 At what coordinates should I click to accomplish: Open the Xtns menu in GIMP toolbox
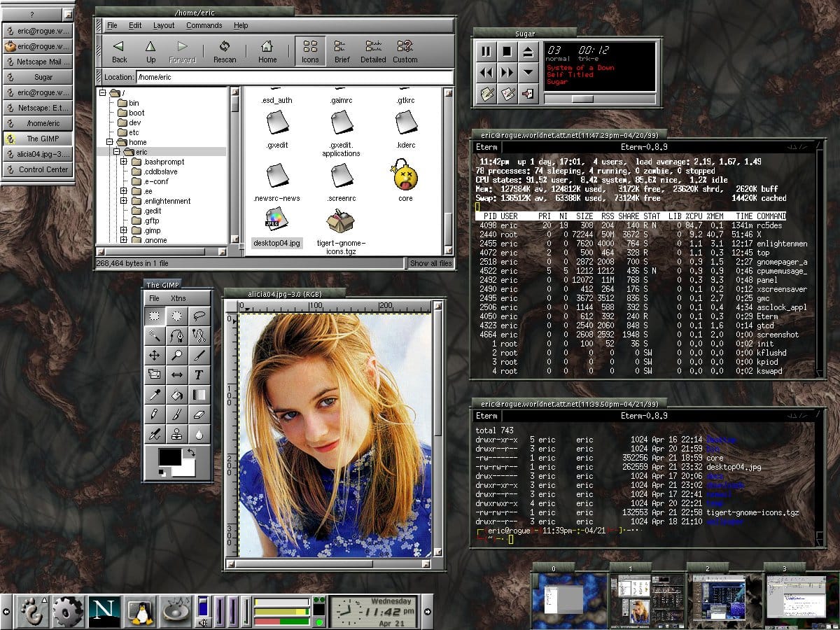click(178, 298)
